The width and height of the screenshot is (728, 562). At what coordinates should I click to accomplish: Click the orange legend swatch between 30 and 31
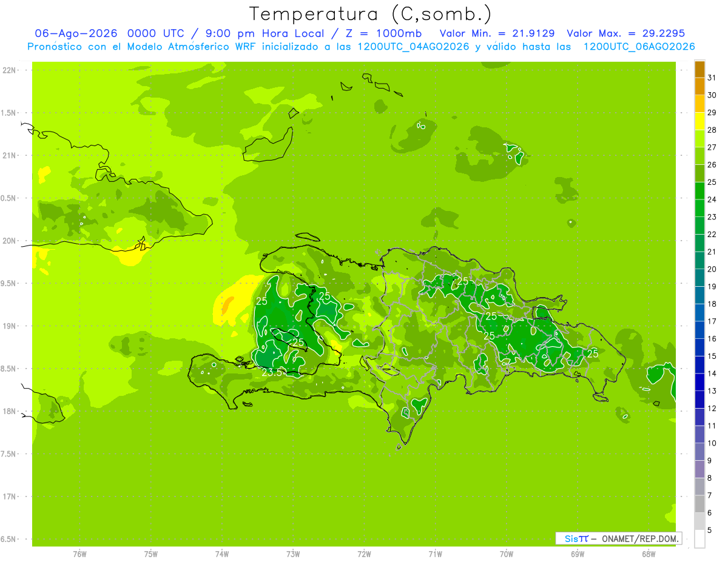(x=699, y=86)
